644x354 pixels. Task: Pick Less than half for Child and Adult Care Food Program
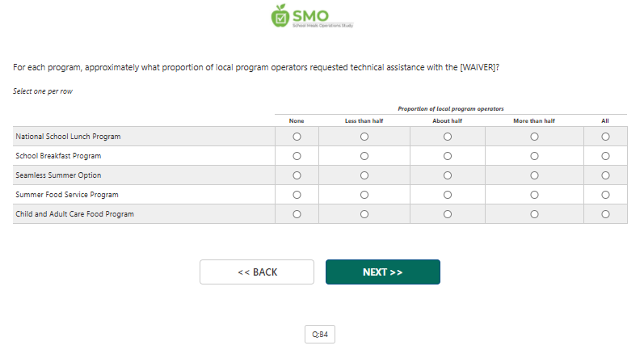[364, 214]
